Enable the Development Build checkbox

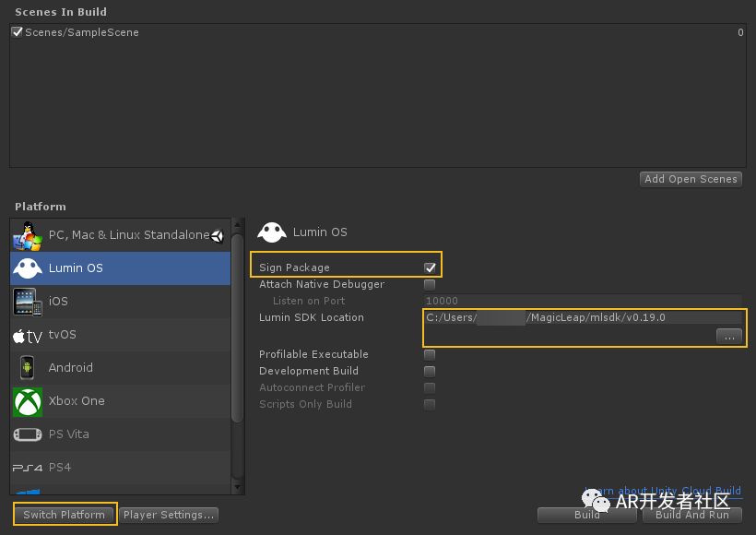tap(430, 371)
